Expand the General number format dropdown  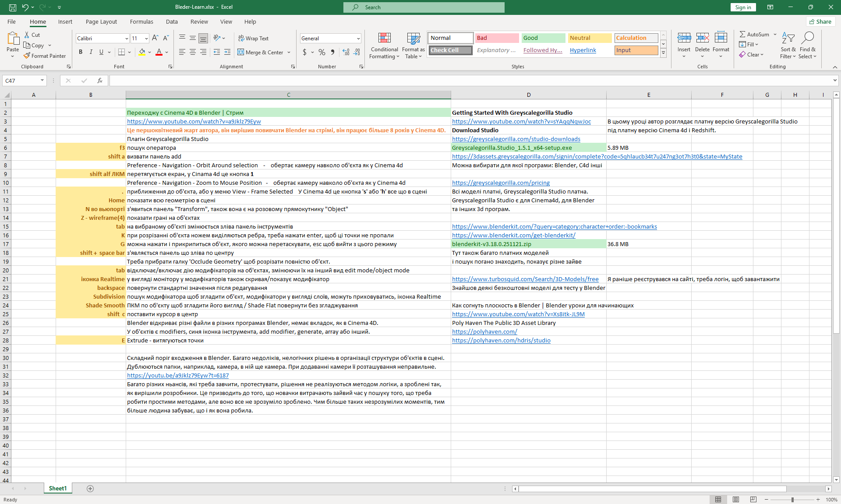click(x=358, y=39)
